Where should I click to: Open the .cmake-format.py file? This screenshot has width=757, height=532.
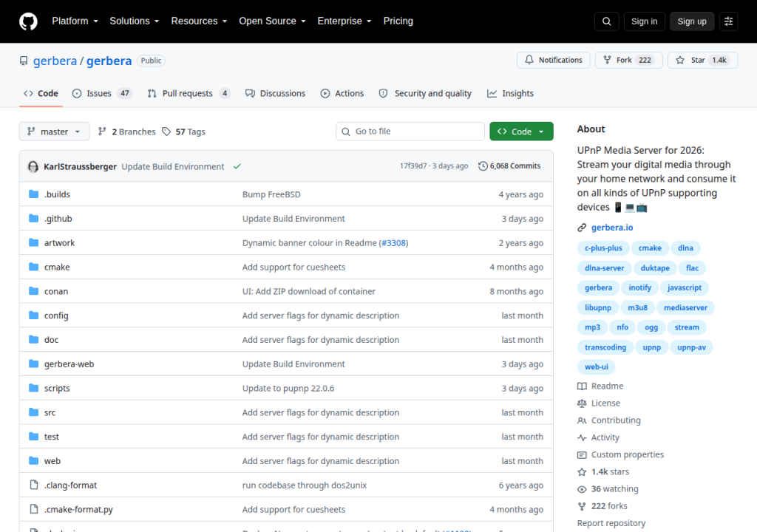[78, 509]
